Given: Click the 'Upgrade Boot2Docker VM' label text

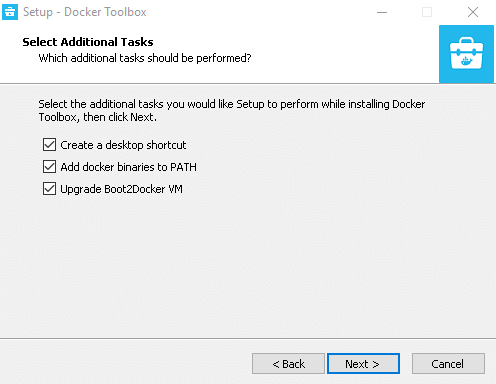Looking at the screenshot, I should pos(121,189).
